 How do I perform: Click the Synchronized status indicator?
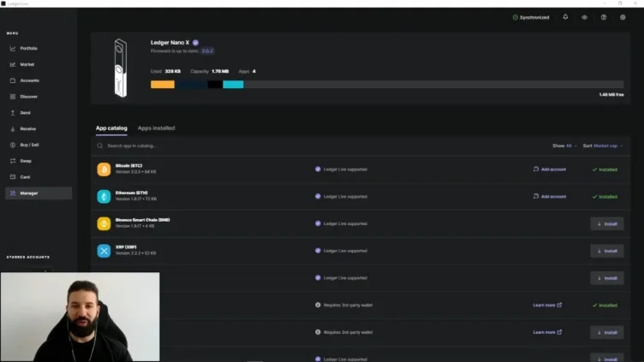point(531,17)
